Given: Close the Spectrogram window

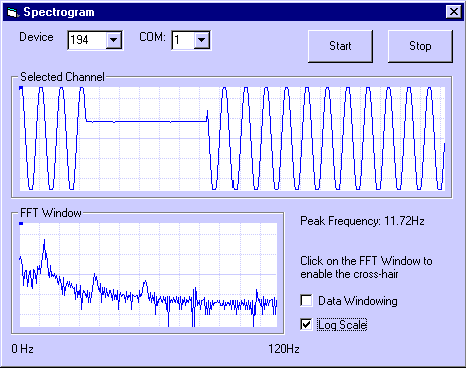Looking at the screenshot, I should pyautogui.click(x=453, y=12).
